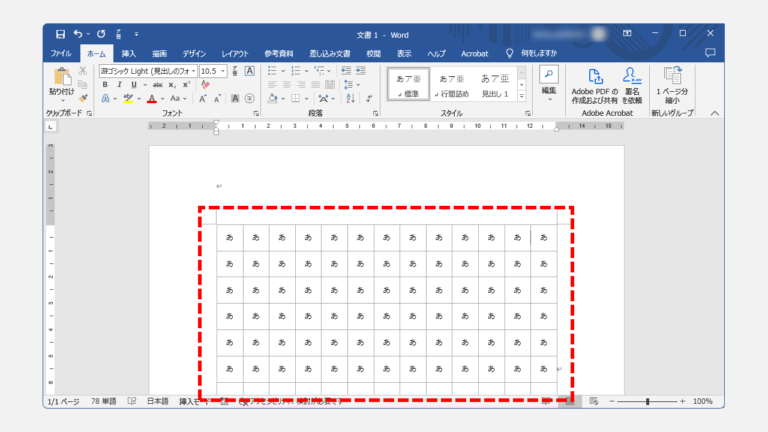This screenshot has height=432, width=768.
Task: Apply numbered list
Action: pos(296,71)
